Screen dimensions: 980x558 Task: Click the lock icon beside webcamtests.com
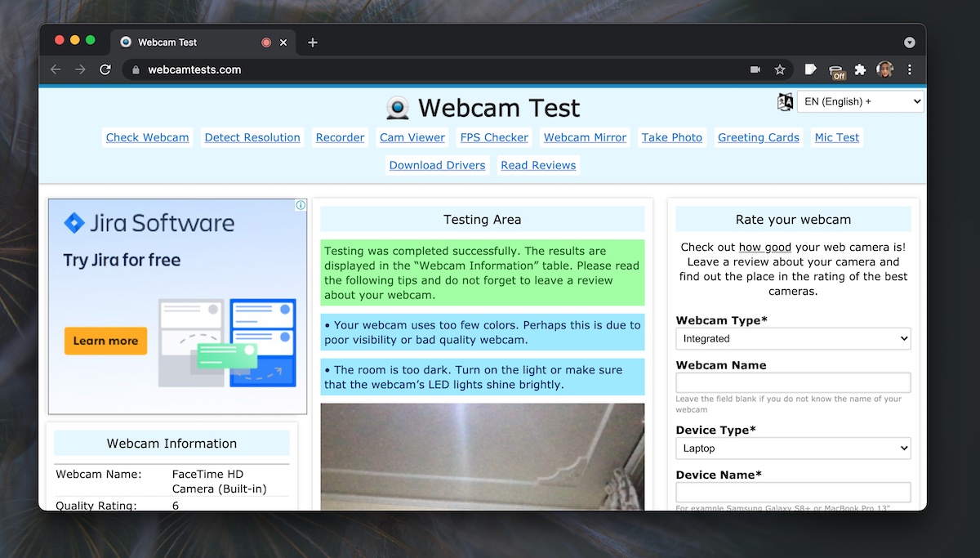click(136, 69)
